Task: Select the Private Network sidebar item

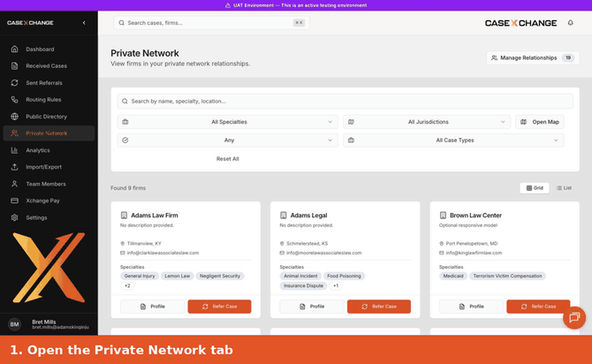Action: [x=49, y=133]
